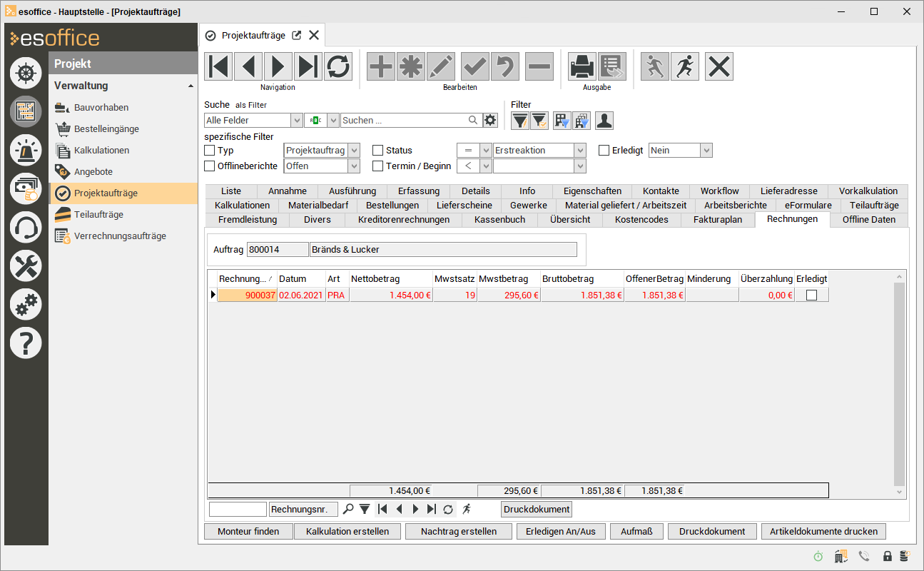Enable the Termin / Beginn filter checkbox
The width and height of the screenshot is (924, 571).
click(x=378, y=166)
